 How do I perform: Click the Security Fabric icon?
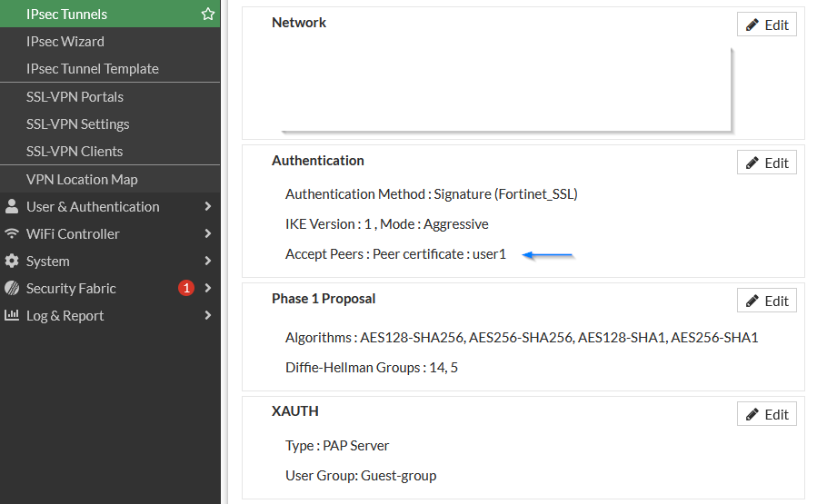12,288
